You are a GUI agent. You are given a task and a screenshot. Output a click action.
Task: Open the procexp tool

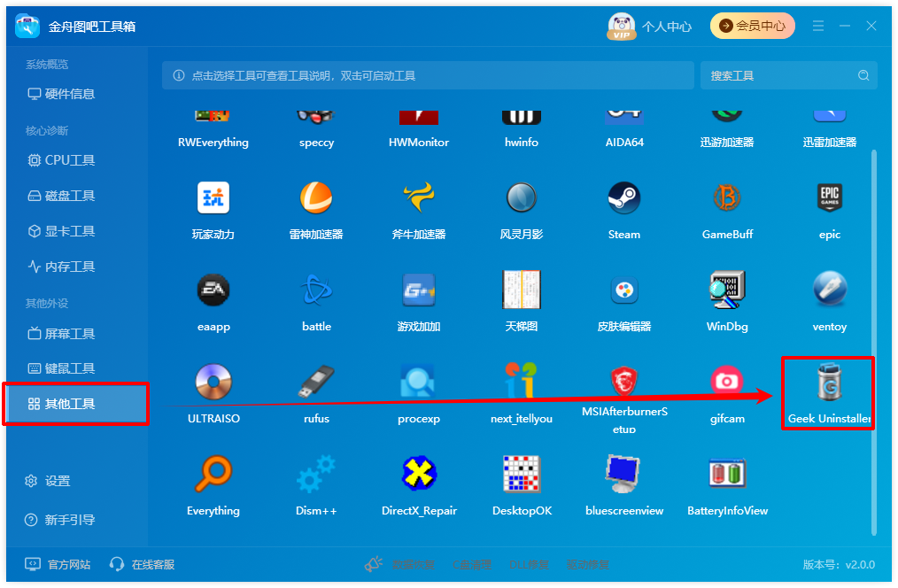(x=419, y=382)
